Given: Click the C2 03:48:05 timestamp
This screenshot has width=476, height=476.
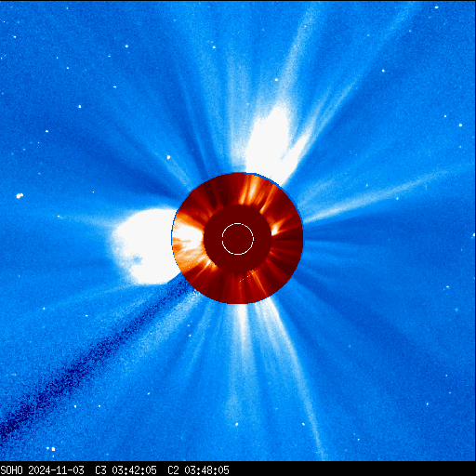Looking at the screenshot, I should (x=198, y=469).
